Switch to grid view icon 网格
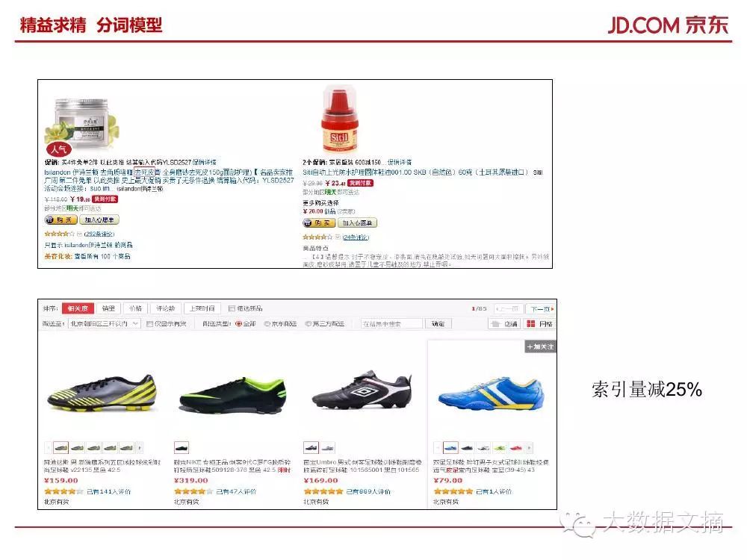 tap(540, 324)
